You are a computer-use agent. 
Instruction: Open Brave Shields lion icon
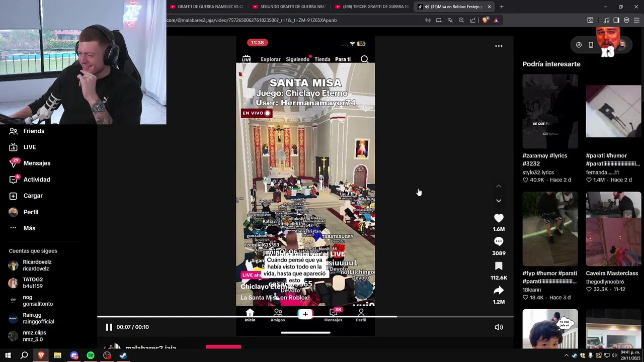[x=485, y=20]
